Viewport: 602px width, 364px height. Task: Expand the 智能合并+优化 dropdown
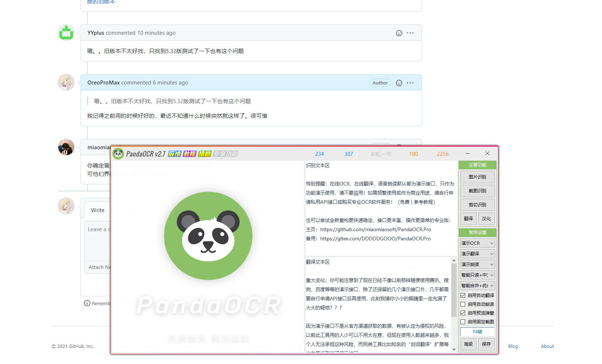coord(477,285)
